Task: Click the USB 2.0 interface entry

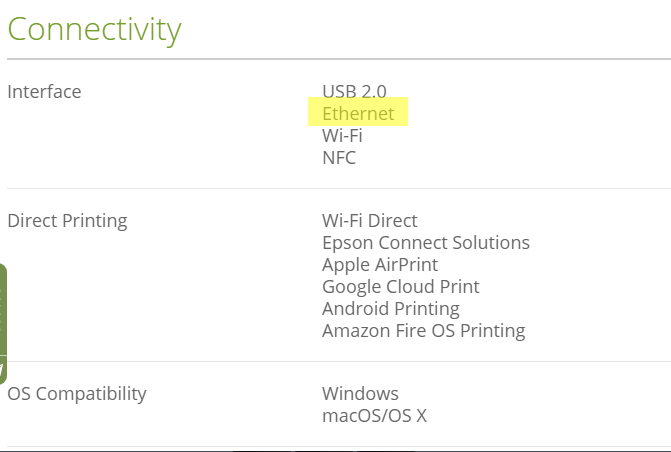Action: (x=354, y=91)
